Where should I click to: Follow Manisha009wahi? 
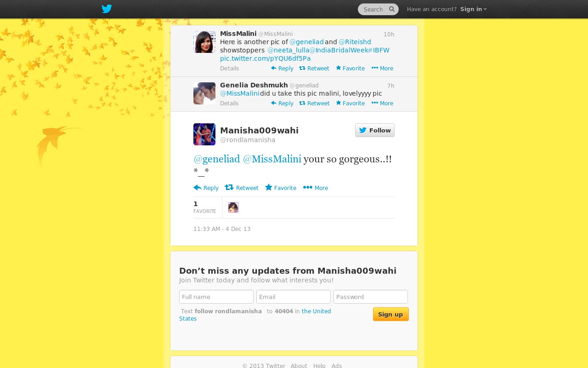pyautogui.click(x=375, y=130)
